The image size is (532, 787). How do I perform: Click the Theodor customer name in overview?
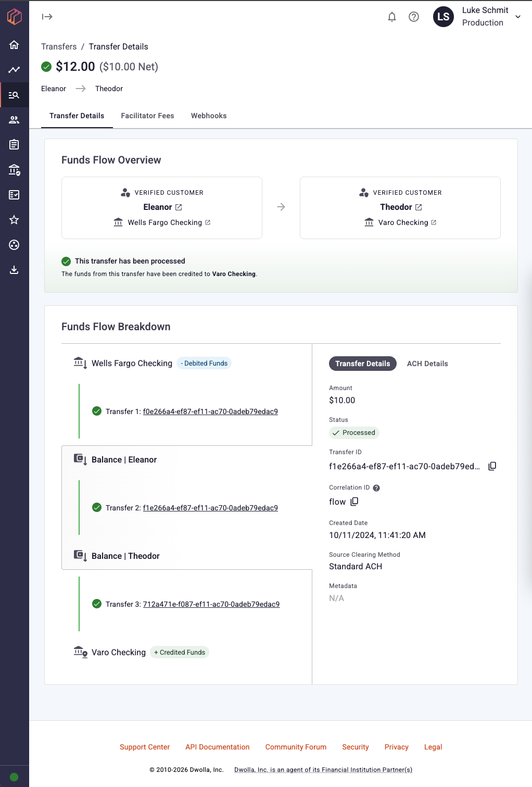pyautogui.click(x=396, y=207)
